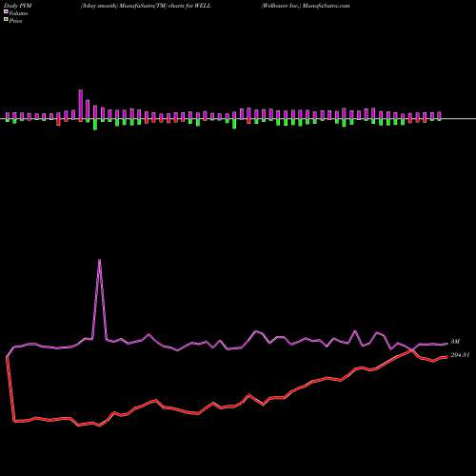Select the 'Volume' legend label

(18, 13)
